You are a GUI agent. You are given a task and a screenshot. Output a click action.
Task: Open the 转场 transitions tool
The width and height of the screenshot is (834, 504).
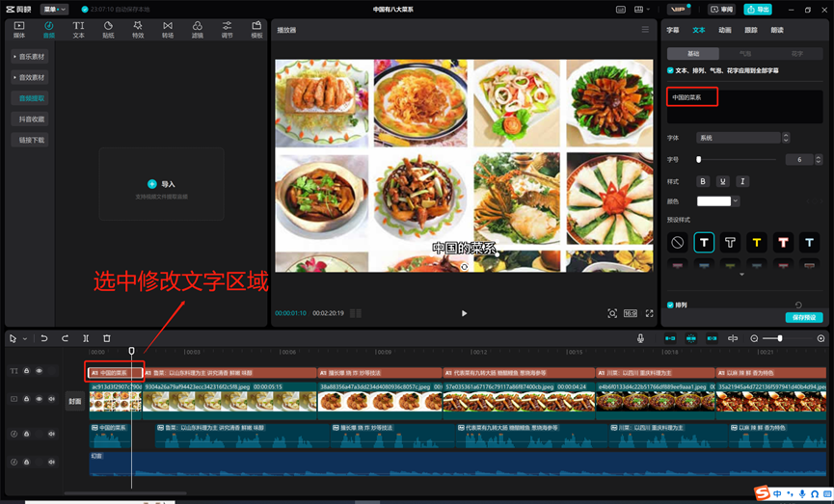point(168,30)
